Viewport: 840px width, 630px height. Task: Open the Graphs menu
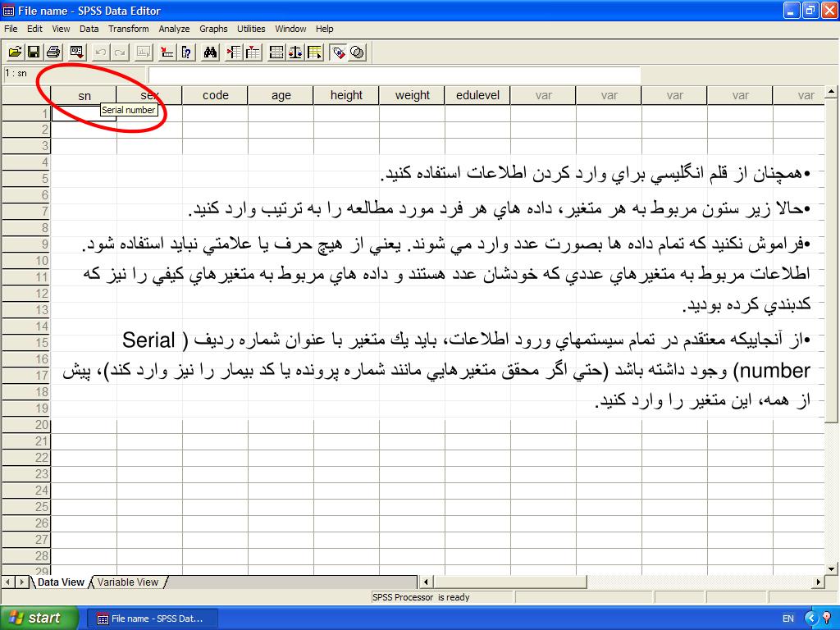(213, 29)
